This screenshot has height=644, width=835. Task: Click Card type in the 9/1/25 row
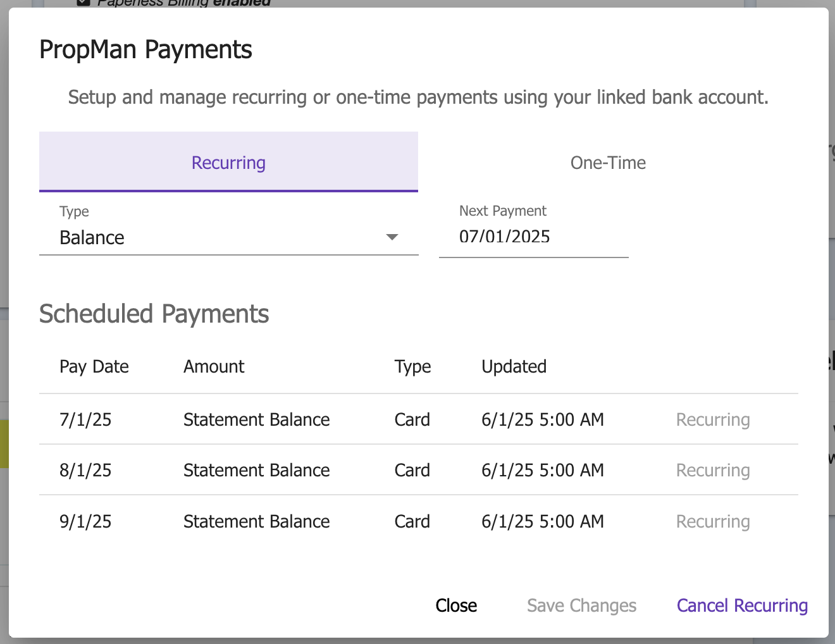click(x=412, y=521)
